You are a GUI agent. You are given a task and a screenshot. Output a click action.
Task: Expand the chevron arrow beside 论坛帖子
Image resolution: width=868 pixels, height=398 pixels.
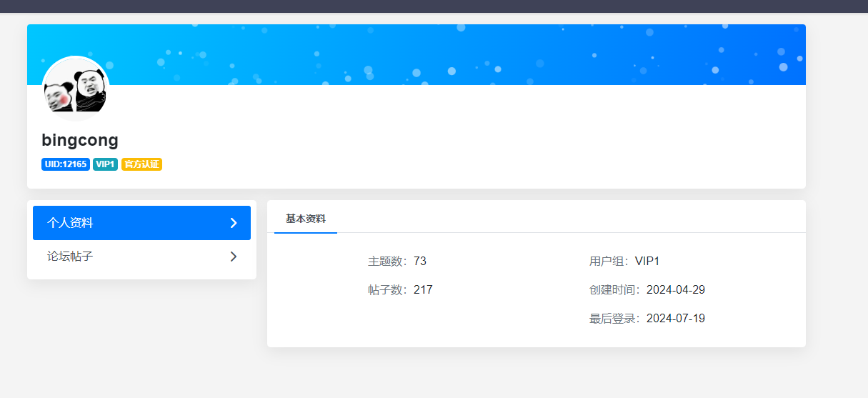point(233,257)
